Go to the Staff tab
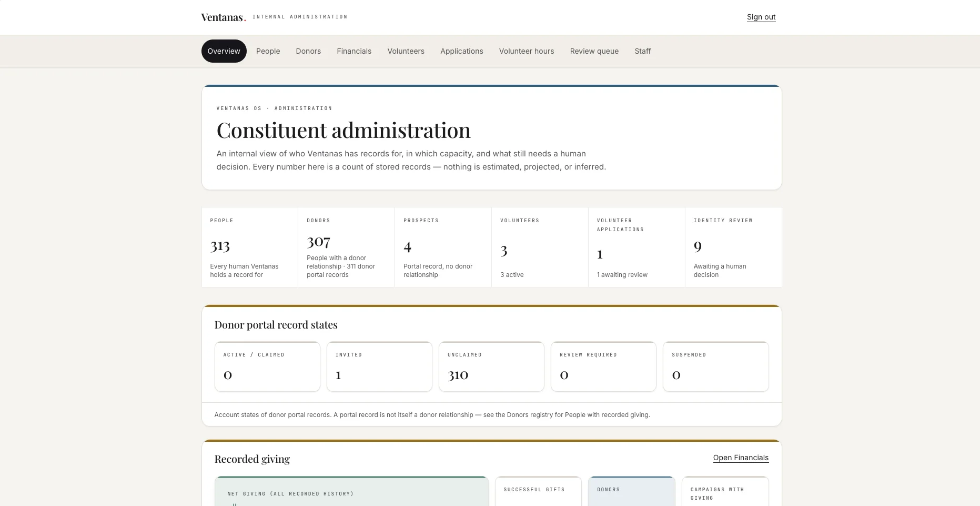Viewport: 980px width, 506px height. [642, 51]
